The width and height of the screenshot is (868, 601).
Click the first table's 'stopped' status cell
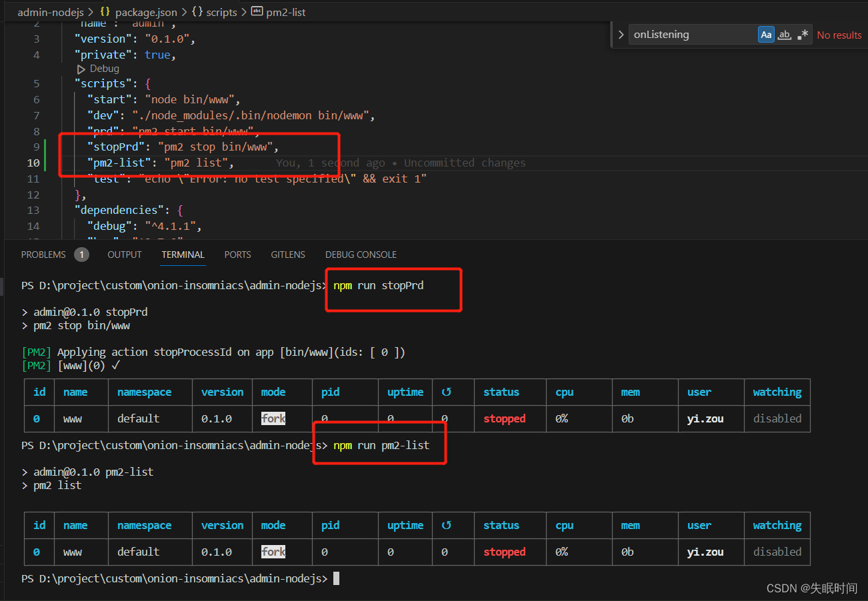505,418
